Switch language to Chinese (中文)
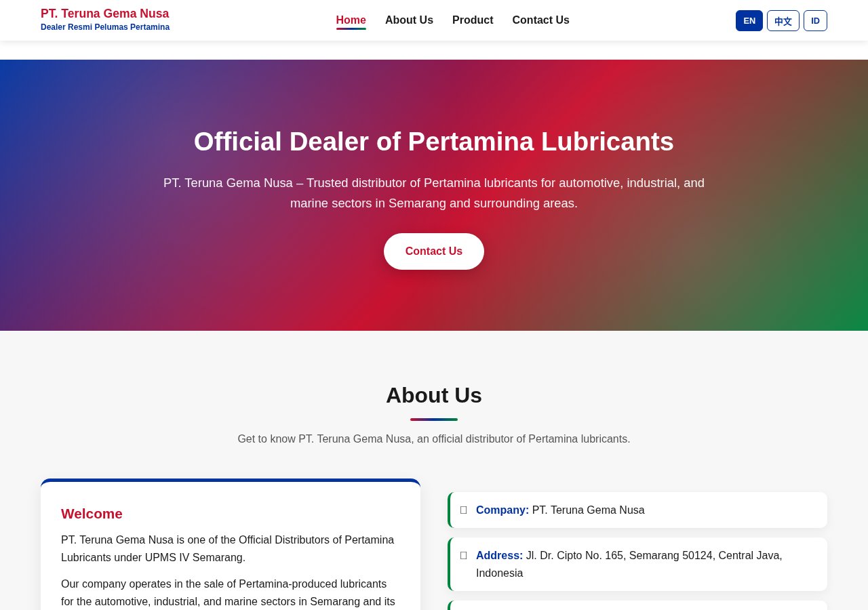Screen dimensions: 868x610 783,20
